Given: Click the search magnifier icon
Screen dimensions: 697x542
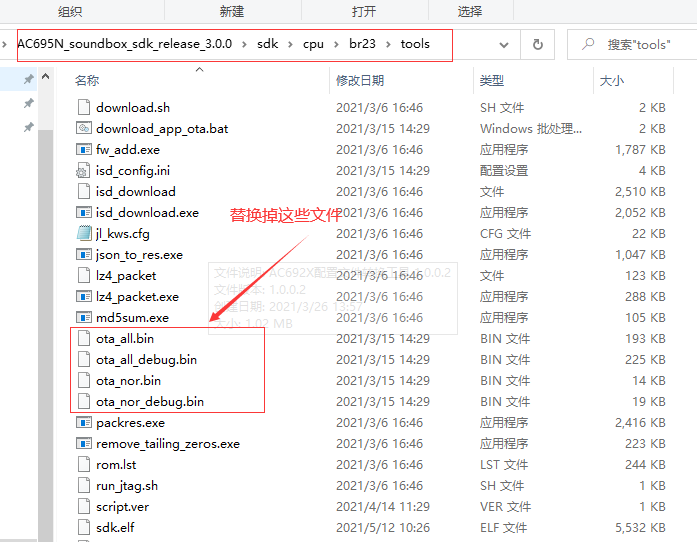Looking at the screenshot, I should tap(588, 44).
